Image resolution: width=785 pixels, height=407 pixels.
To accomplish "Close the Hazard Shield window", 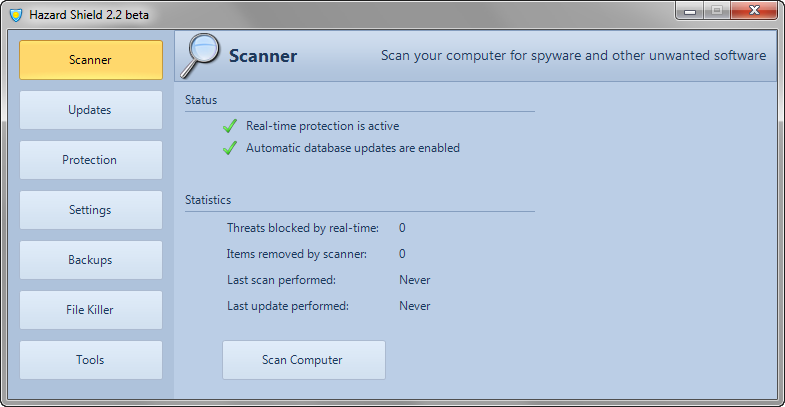I will pos(754,11).
